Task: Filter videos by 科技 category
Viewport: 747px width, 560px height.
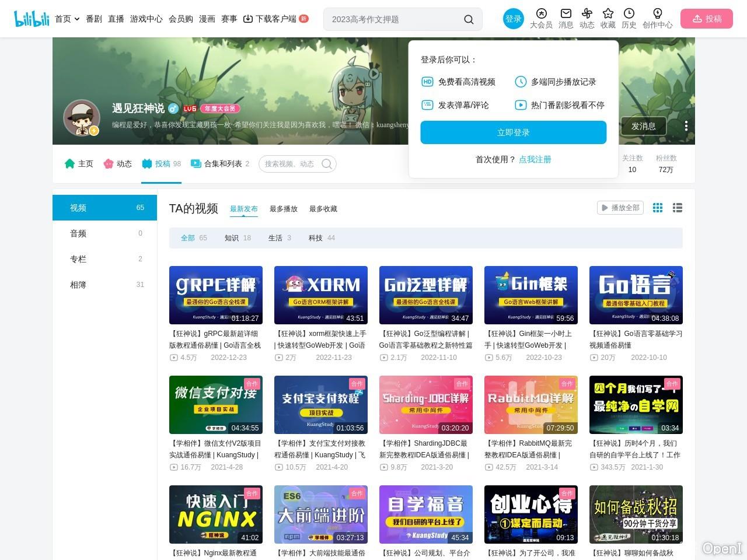Action: pyautogui.click(x=316, y=238)
